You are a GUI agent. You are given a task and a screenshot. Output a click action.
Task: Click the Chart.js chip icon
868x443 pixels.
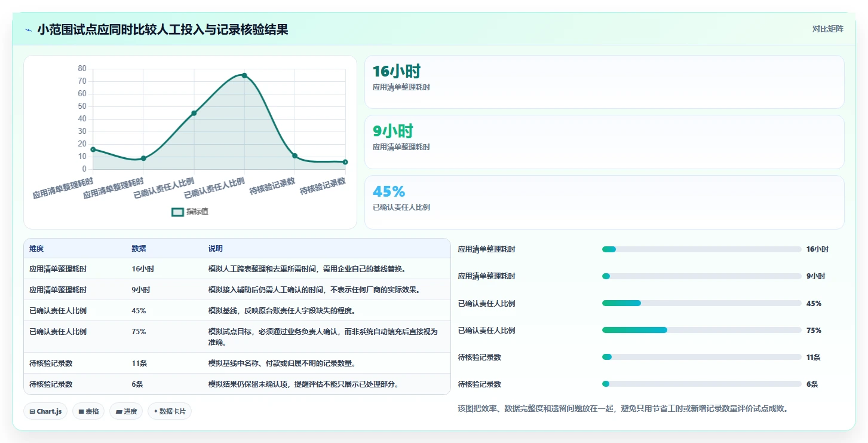point(32,411)
